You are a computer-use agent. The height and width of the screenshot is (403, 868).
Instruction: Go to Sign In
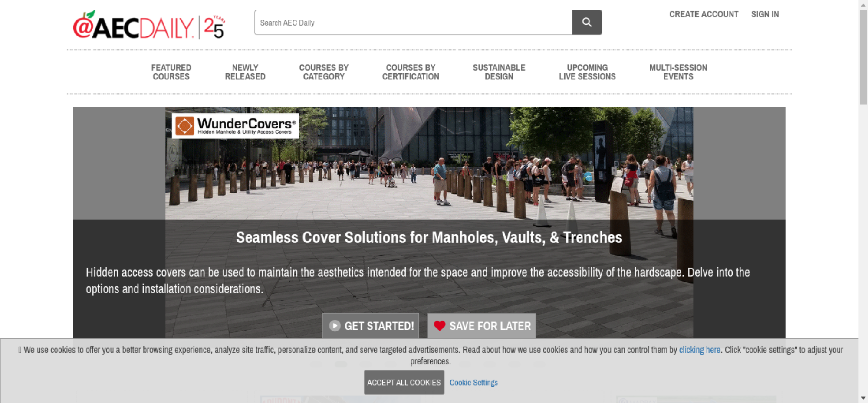coord(765,14)
